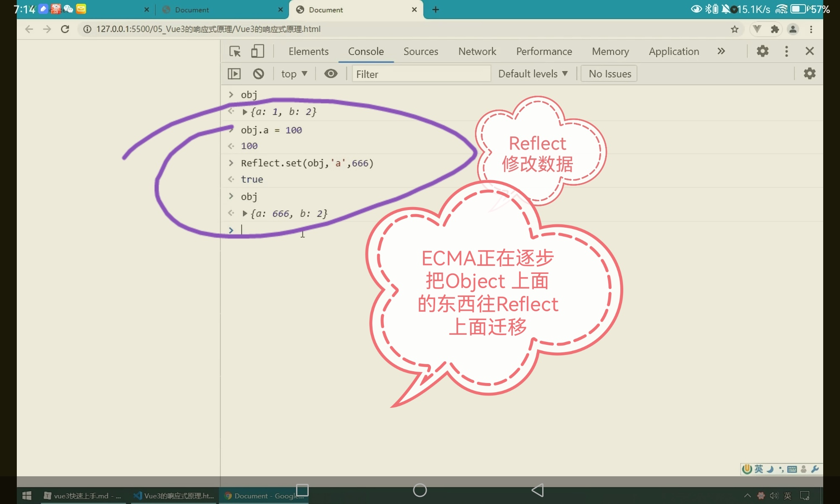The height and width of the screenshot is (504, 840).
Task: Switch to the Elements tab
Action: coord(308,51)
